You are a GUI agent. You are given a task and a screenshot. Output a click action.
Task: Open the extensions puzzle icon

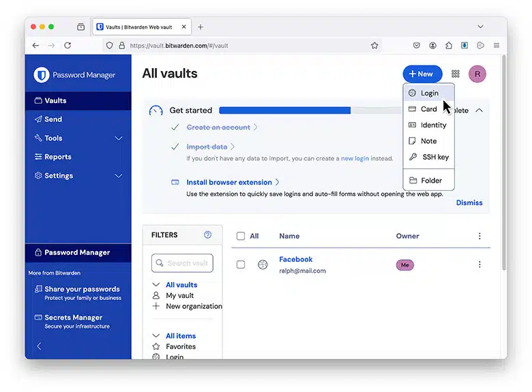(x=449, y=46)
